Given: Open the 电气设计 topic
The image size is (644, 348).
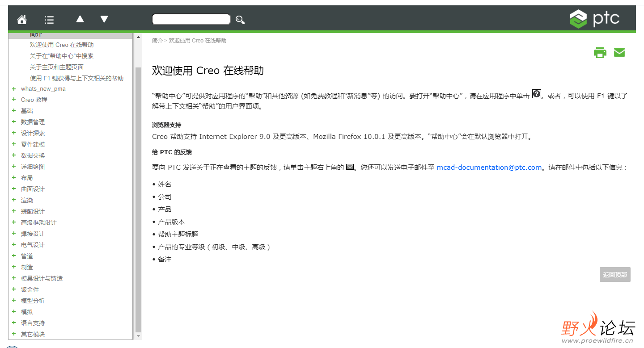Looking at the screenshot, I should pyautogui.click(x=33, y=245).
